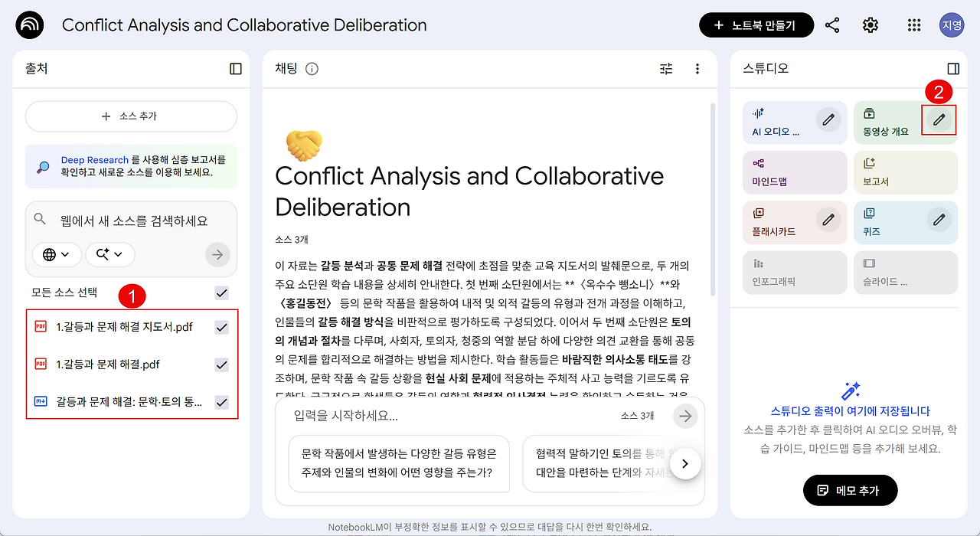Image resolution: width=980 pixels, height=536 pixels.
Task: Generate 퀴즈 tile
Action: pyautogui.click(x=906, y=222)
